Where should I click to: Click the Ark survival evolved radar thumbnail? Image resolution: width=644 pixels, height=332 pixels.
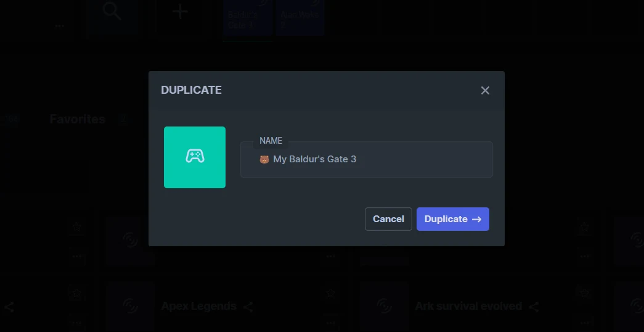coord(384,306)
